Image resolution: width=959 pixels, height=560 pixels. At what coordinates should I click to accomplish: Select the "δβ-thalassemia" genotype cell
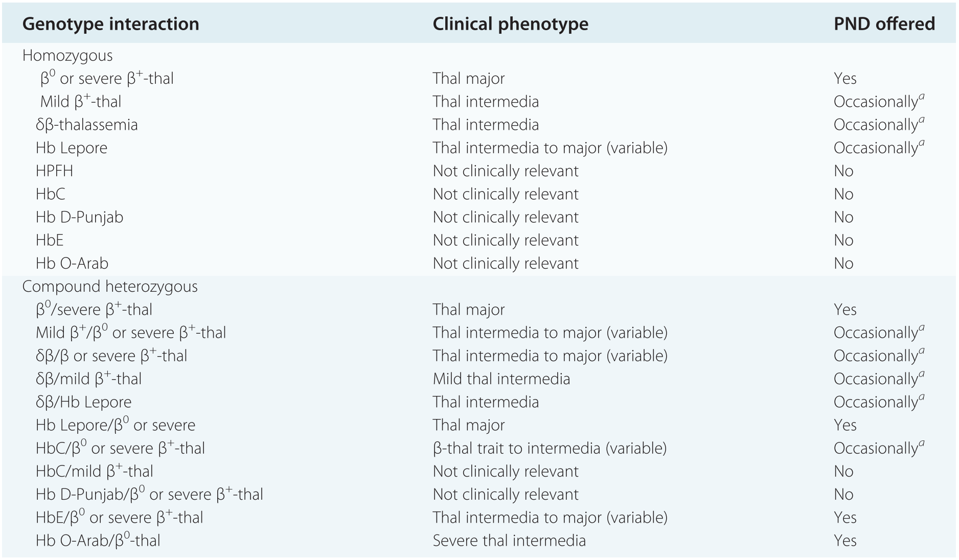tap(87, 125)
